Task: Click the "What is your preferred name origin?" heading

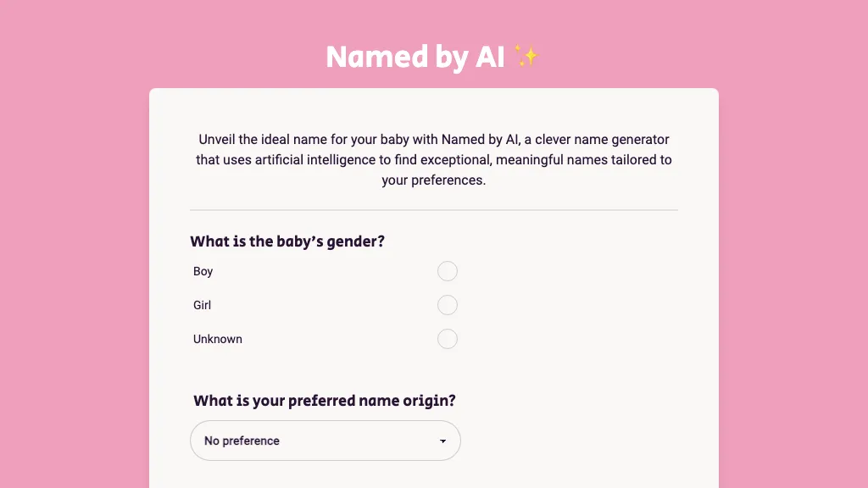Action: [x=331, y=401]
